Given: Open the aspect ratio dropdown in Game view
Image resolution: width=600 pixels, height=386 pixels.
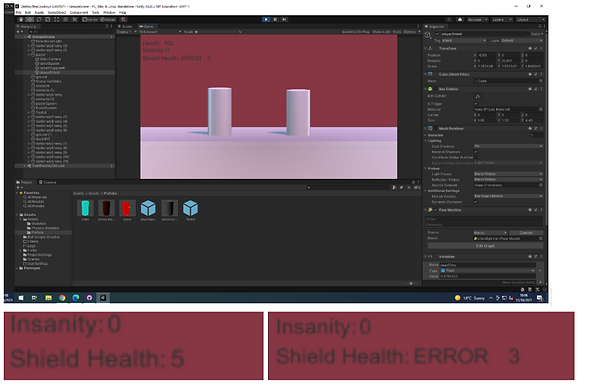Looking at the screenshot, I should point(160,32).
